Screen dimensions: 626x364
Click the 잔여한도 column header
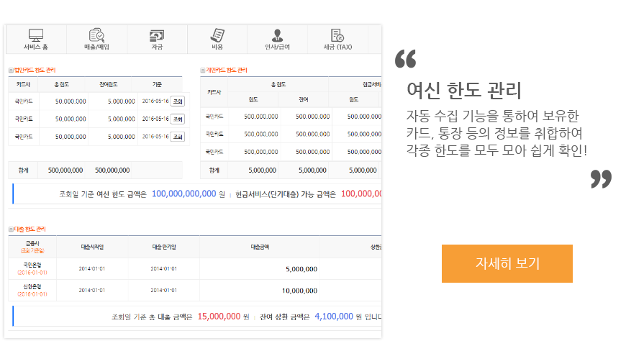point(108,85)
